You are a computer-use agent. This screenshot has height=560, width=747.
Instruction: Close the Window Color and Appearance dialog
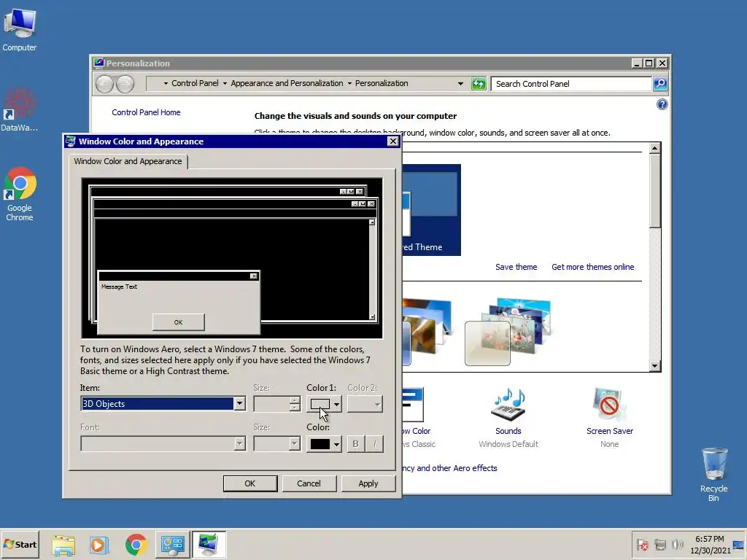(x=393, y=141)
